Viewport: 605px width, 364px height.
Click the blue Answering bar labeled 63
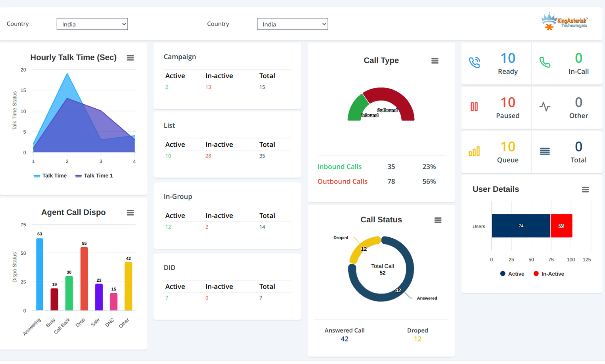coord(40,274)
